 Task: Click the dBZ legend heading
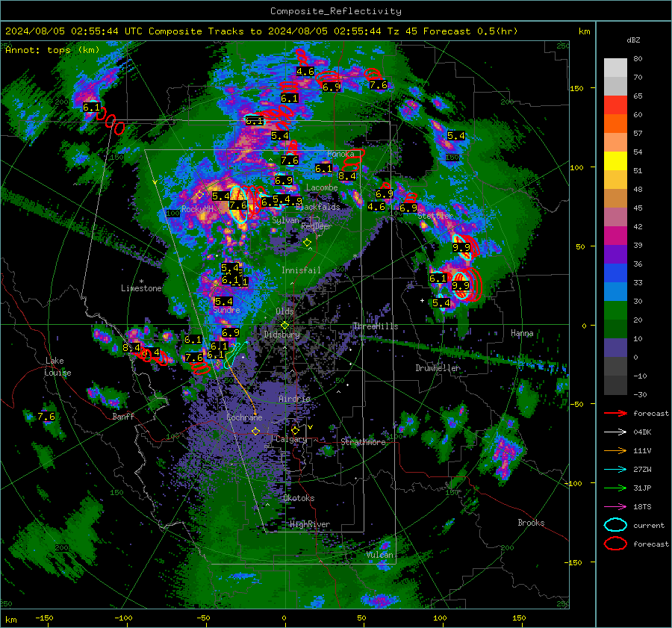pos(633,40)
